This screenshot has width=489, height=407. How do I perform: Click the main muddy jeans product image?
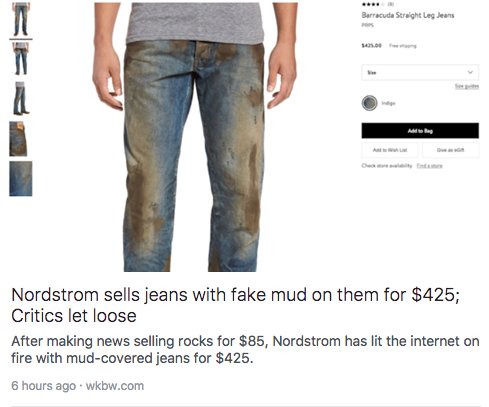pyautogui.click(x=195, y=137)
